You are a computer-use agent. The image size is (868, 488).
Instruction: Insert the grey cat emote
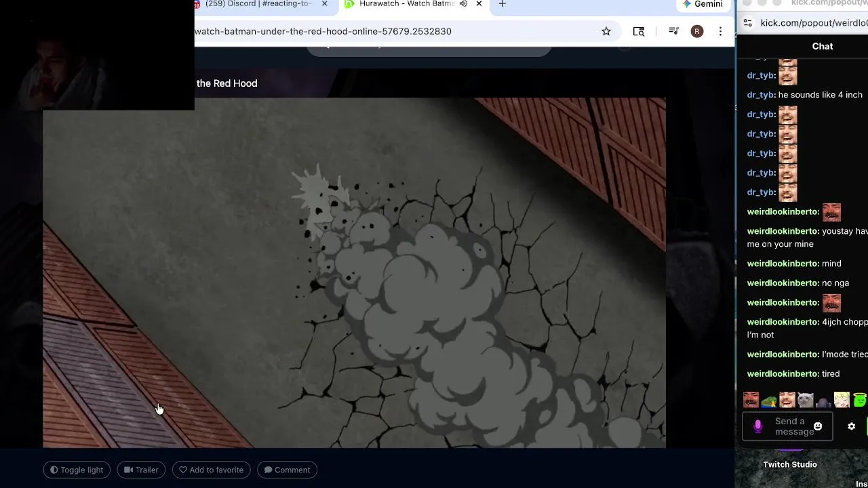pyautogui.click(x=805, y=400)
